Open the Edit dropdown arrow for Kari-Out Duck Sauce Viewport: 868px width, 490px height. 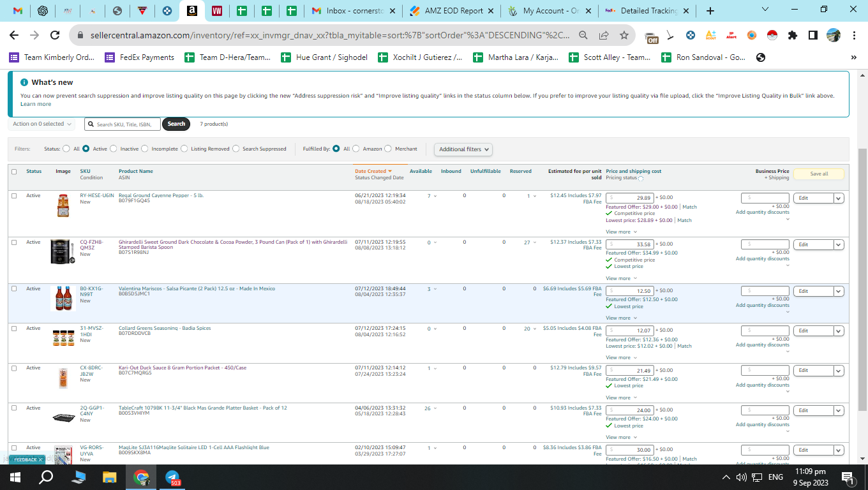point(839,371)
